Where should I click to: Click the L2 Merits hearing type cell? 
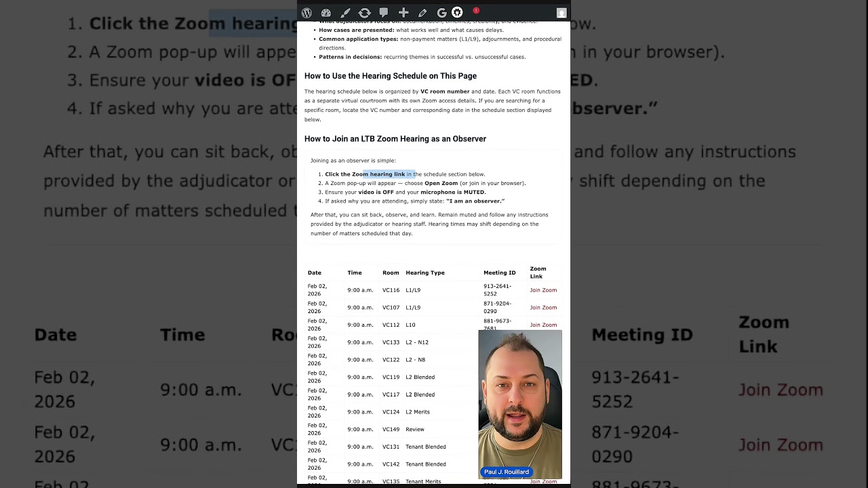point(418,412)
